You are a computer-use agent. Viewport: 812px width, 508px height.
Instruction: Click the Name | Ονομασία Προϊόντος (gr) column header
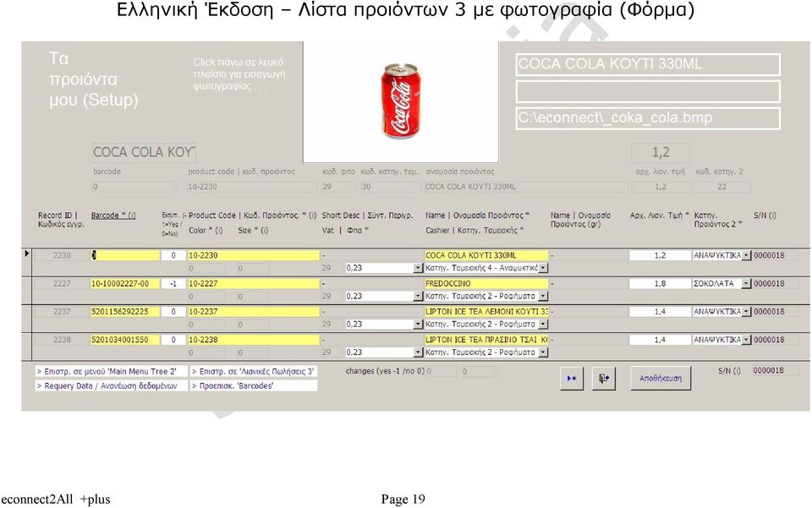(x=580, y=220)
